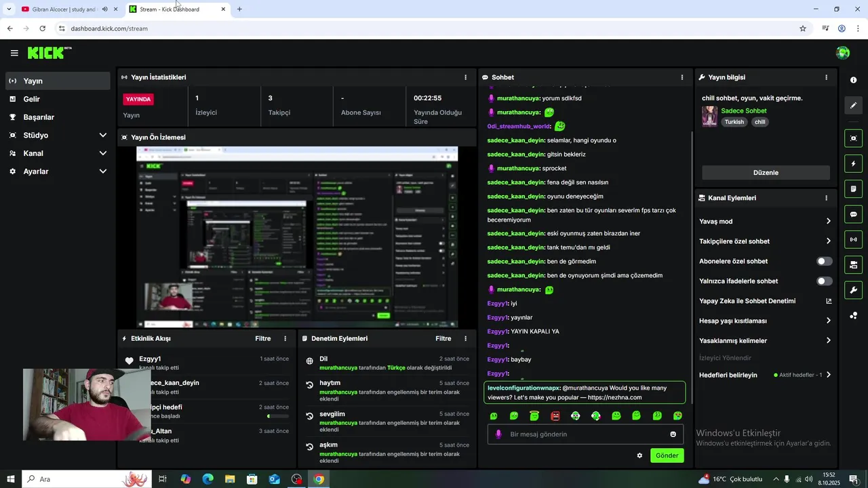Open Kanal Eylemleri panel three-dot menu
The image size is (868, 488).
point(826,198)
